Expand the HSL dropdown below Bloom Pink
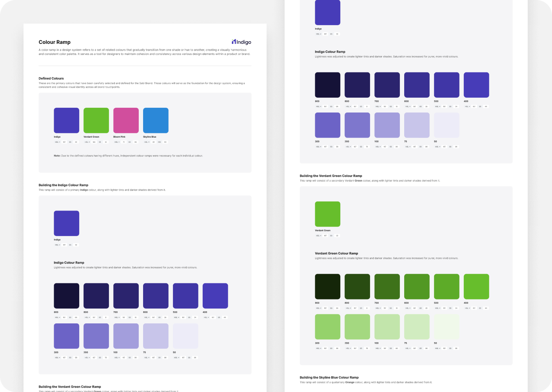 pyautogui.click(x=116, y=142)
